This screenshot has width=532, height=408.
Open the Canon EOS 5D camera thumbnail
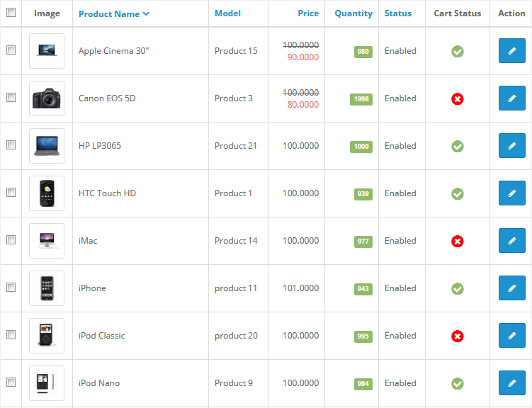(x=47, y=98)
